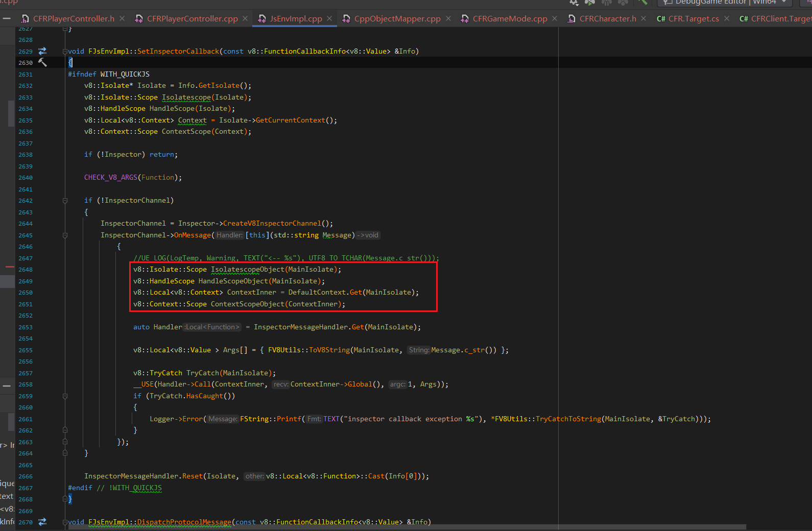Screen dimensions: 812x531
Task: Click the fold end marker on line 2668
Action: (x=65, y=499)
